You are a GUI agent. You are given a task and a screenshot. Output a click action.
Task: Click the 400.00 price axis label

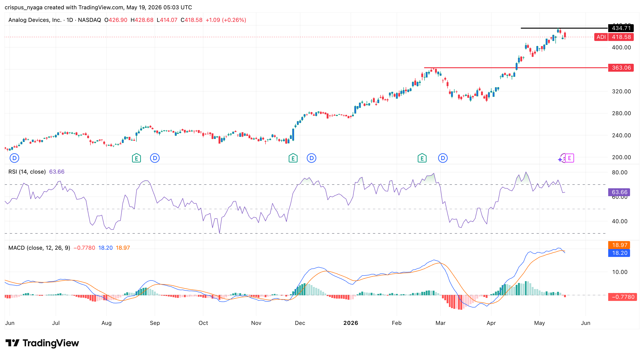tap(621, 47)
